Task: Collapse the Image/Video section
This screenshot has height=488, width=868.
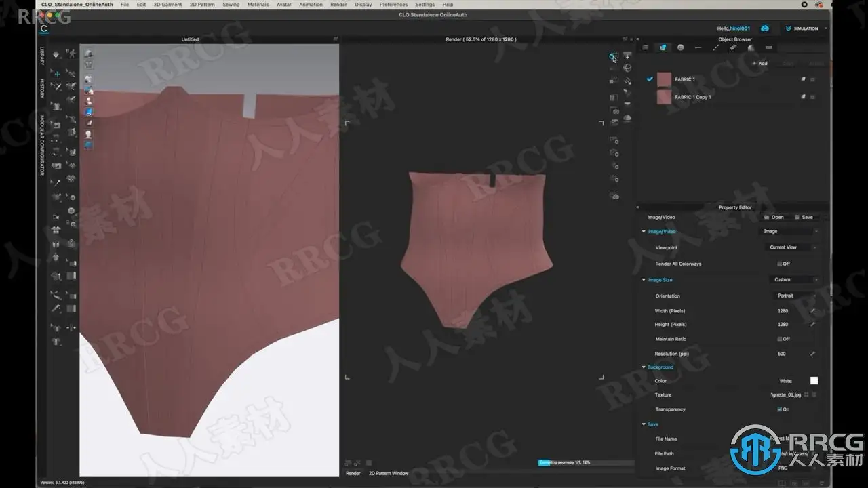Action: pos(644,232)
